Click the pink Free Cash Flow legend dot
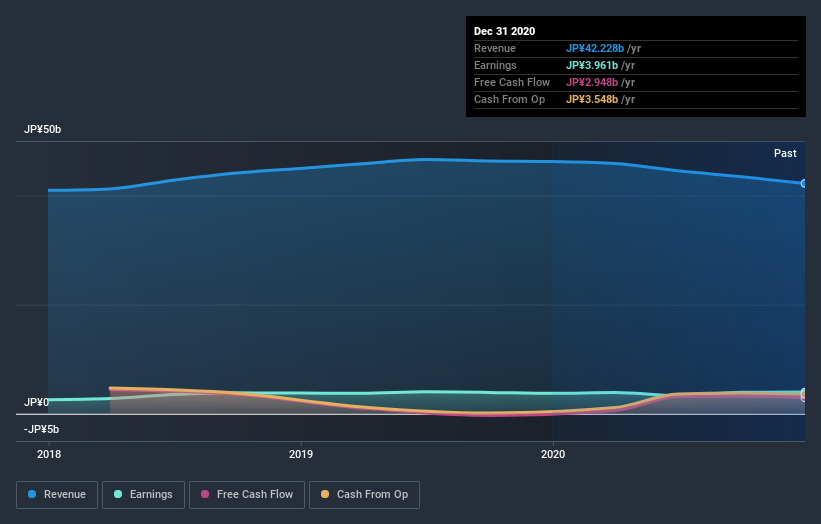The width and height of the screenshot is (821, 524). 205,494
